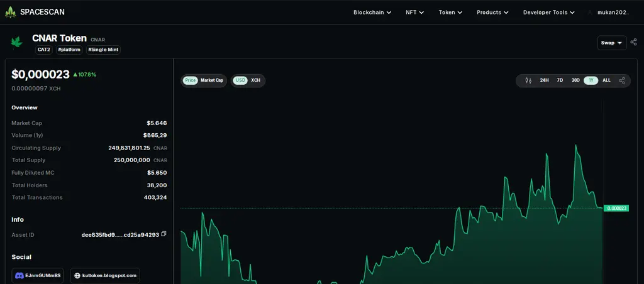This screenshot has height=284, width=644.
Task: Click the Volume (1y) value $865,29
Action: pos(155,136)
